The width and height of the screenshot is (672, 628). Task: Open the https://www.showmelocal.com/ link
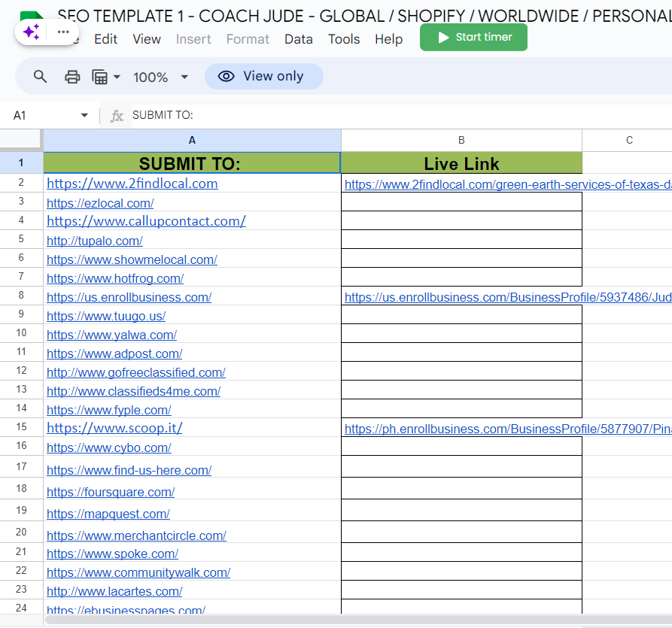click(x=132, y=259)
